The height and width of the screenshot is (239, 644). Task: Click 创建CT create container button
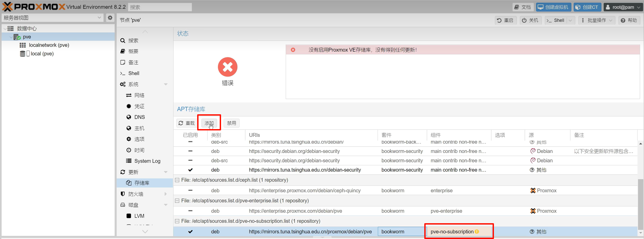coord(587,7)
